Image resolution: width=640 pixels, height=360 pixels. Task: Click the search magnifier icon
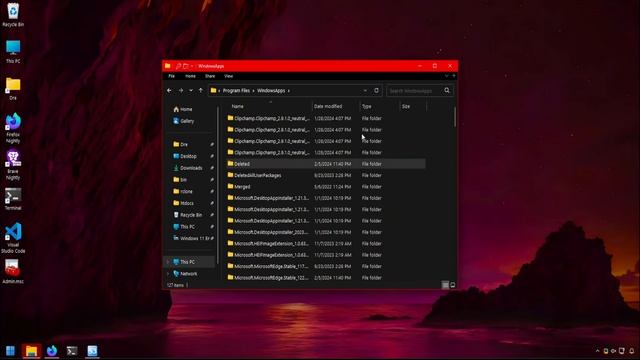447,91
